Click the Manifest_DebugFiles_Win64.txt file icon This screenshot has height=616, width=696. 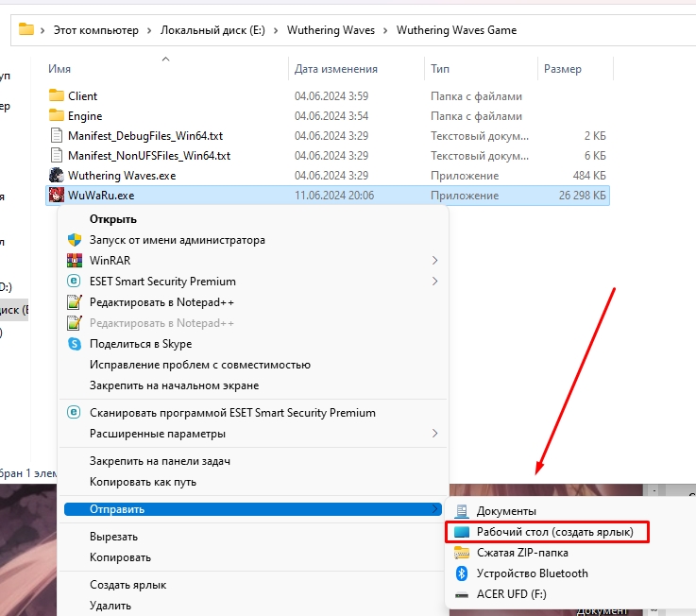point(57,135)
